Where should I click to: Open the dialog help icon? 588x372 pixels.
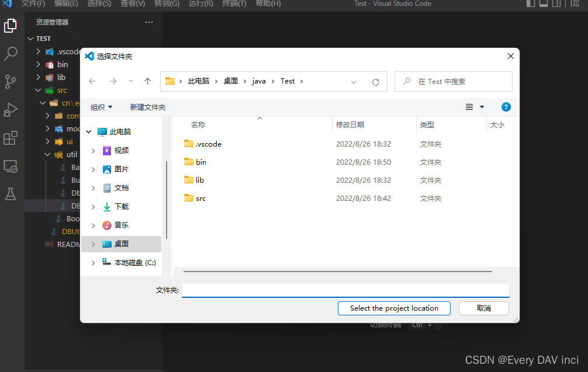(x=506, y=107)
